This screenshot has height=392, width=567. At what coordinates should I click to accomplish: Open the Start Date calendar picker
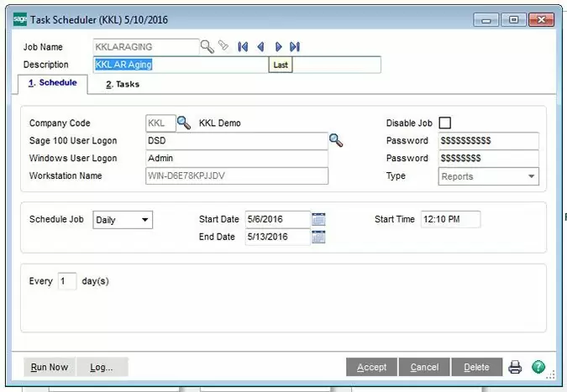318,219
